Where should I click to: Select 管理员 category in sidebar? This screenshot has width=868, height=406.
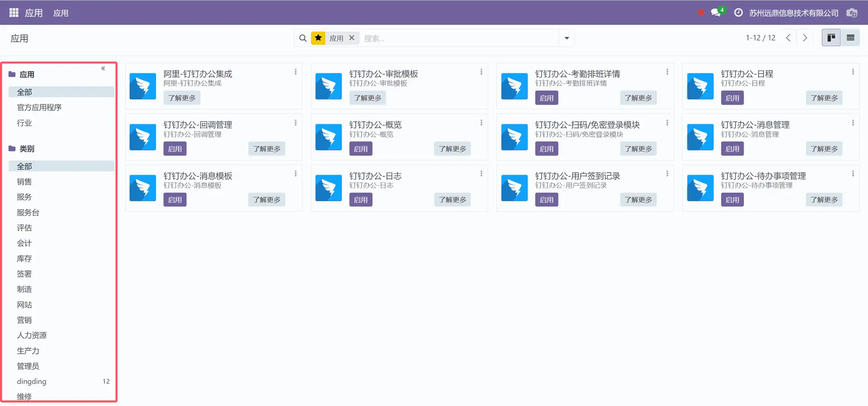coord(28,366)
